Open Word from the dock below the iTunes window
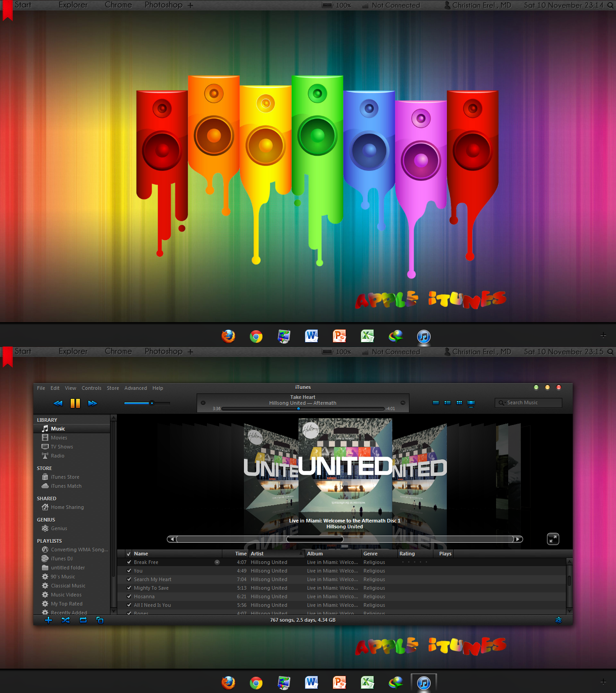616x693 pixels. pos(312,683)
